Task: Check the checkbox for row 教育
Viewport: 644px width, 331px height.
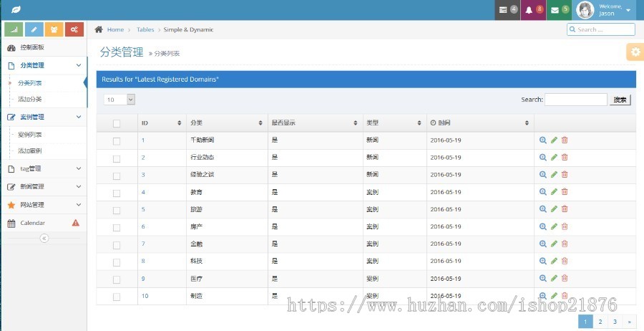Action: (x=117, y=193)
